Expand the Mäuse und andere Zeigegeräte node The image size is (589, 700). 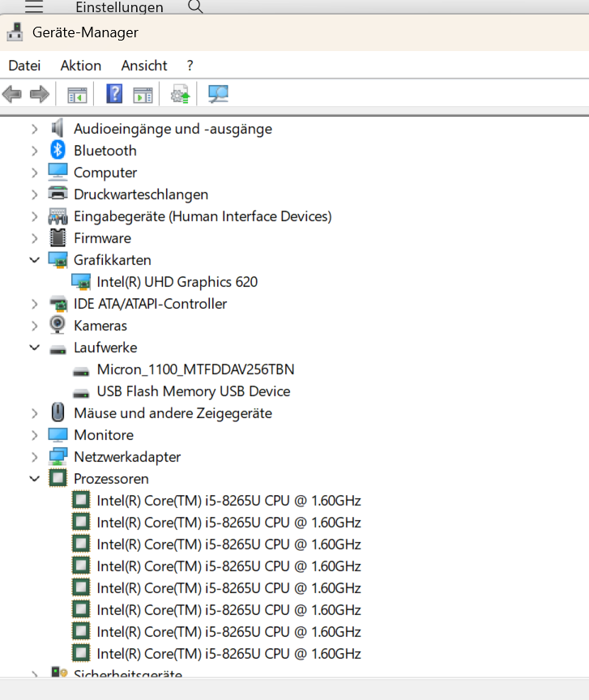pyautogui.click(x=34, y=413)
